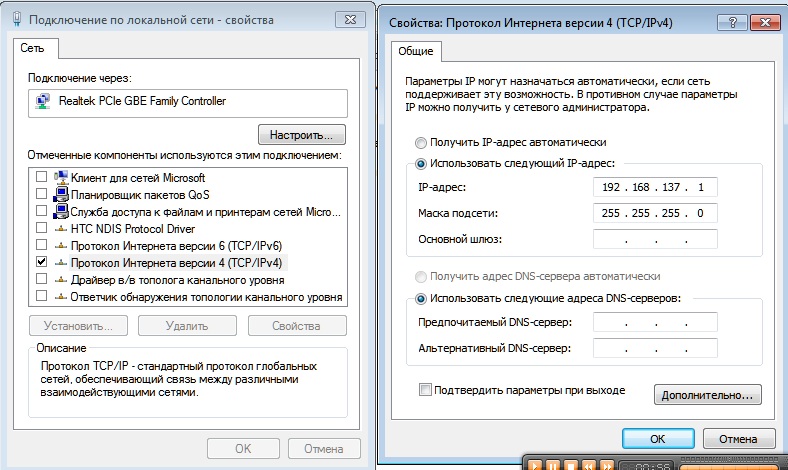Viewport: 788px width, 470px height.
Task: Click the Realtek network adapter icon
Action: pos(43,101)
